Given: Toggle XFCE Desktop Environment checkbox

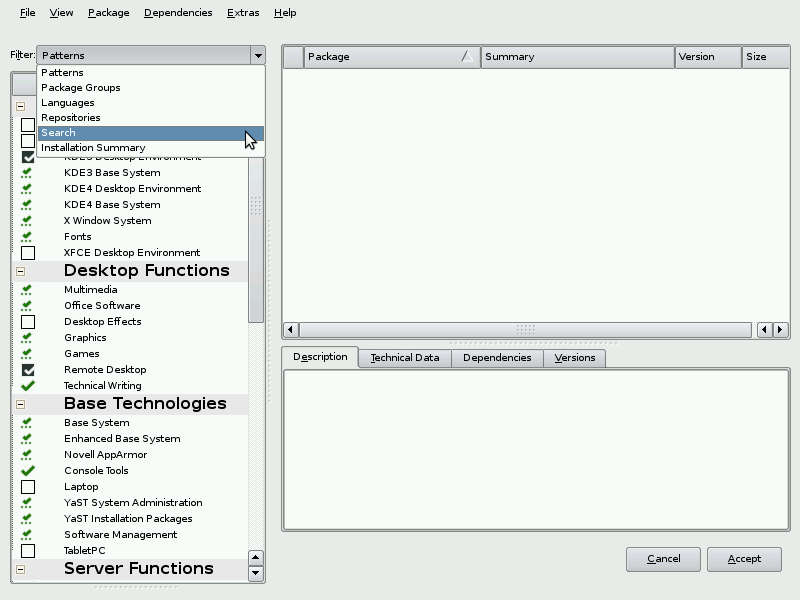Looking at the screenshot, I should pyautogui.click(x=28, y=253).
